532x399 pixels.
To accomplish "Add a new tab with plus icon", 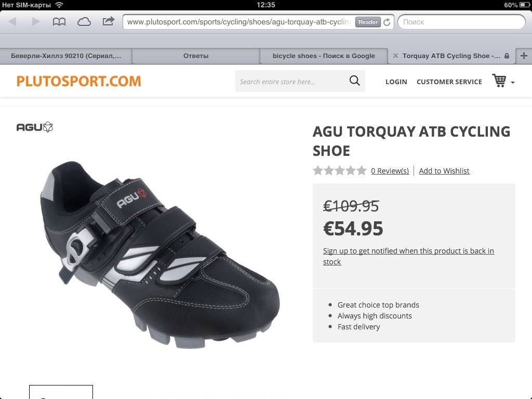I will click(524, 56).
